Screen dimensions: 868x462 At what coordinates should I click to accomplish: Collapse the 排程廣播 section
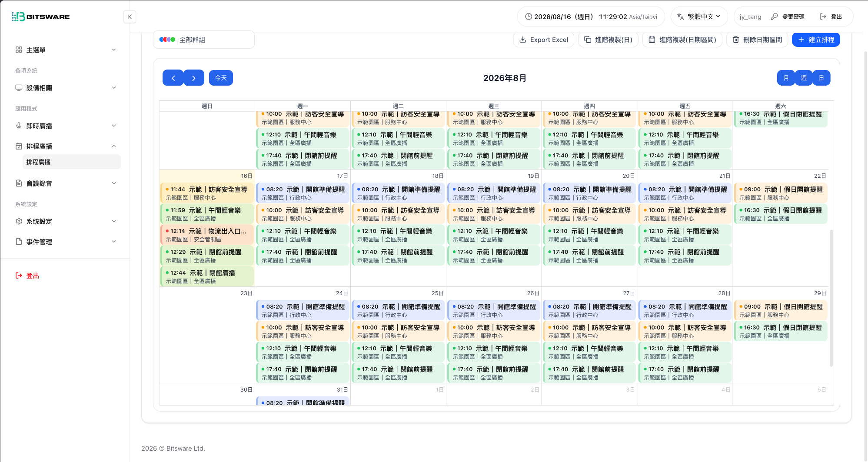[114, 146]
